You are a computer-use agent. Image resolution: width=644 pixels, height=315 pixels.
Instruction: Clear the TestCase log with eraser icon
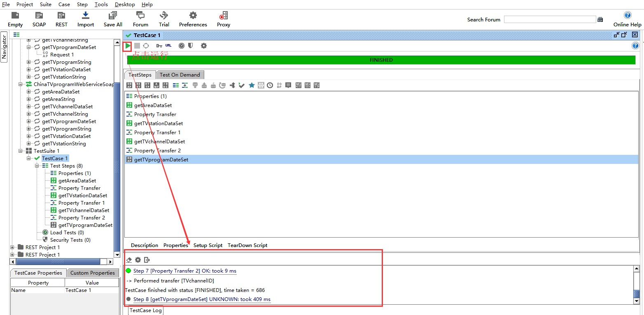(x=129, y=260)
